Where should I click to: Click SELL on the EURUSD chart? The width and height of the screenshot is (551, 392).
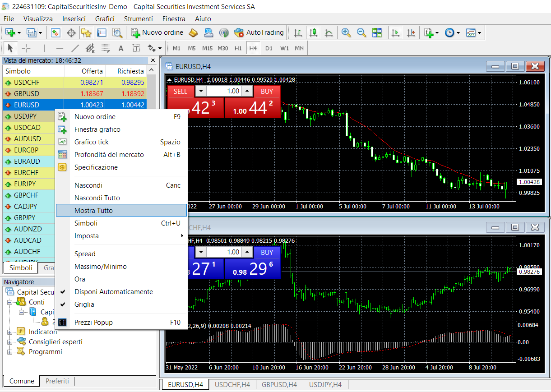pyautogui.click(x=181, y=91)
